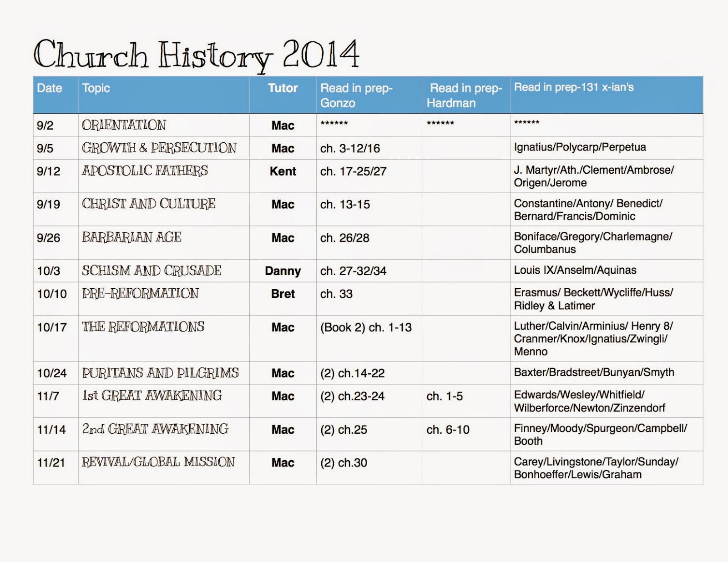Click the REVIVAL/GLOBAL MISSION topic cell
This screenshot has width=728, height=562.
click(158, 462)
